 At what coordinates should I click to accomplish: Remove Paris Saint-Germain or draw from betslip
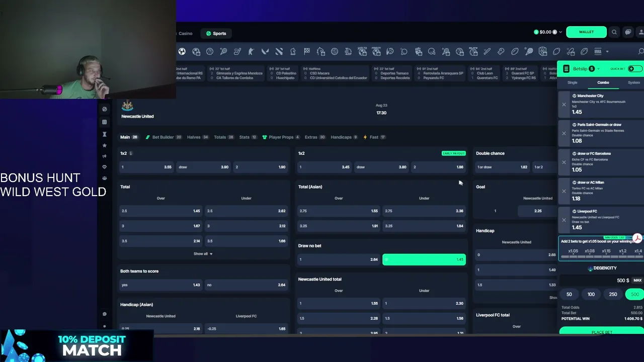564,133
